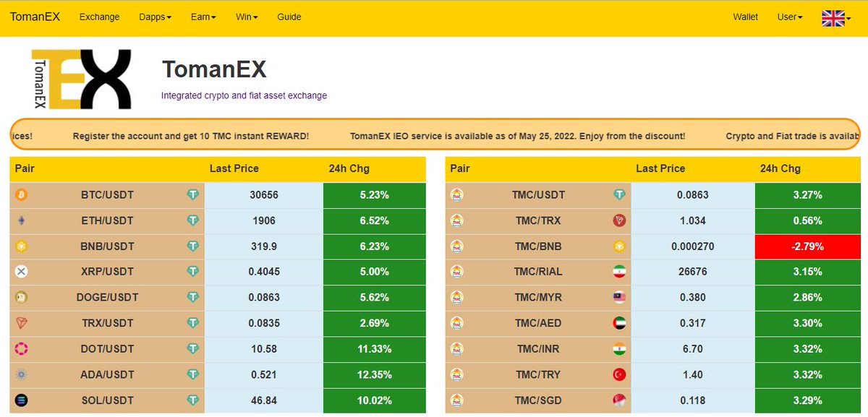Expand the User dropdown menu
This screenshot has height=417, width=868.
coord(790,17)
